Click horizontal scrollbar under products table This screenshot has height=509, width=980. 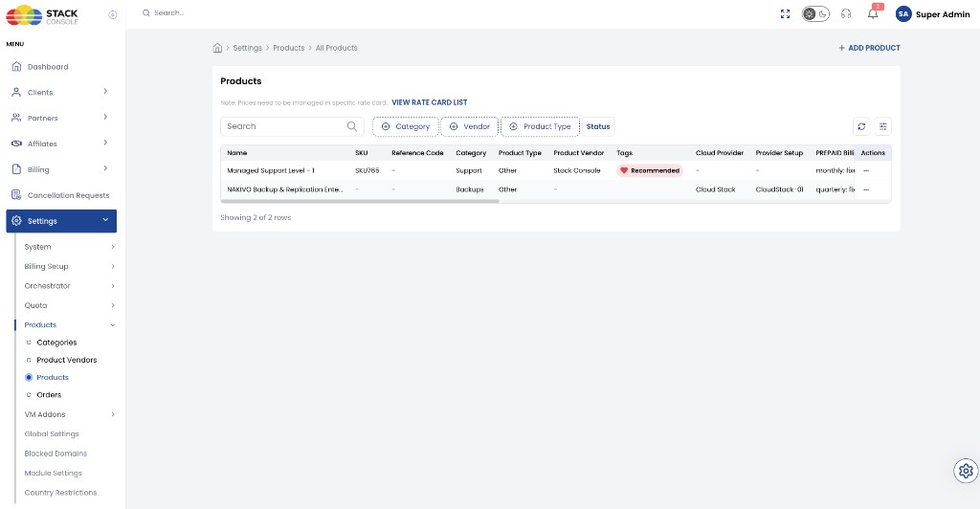(360, 201)
